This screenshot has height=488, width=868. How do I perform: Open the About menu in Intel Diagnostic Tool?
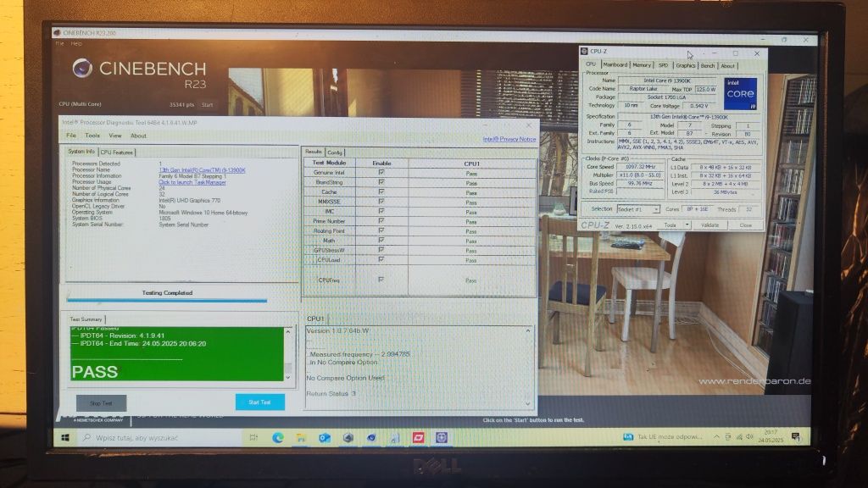[138, 136]
